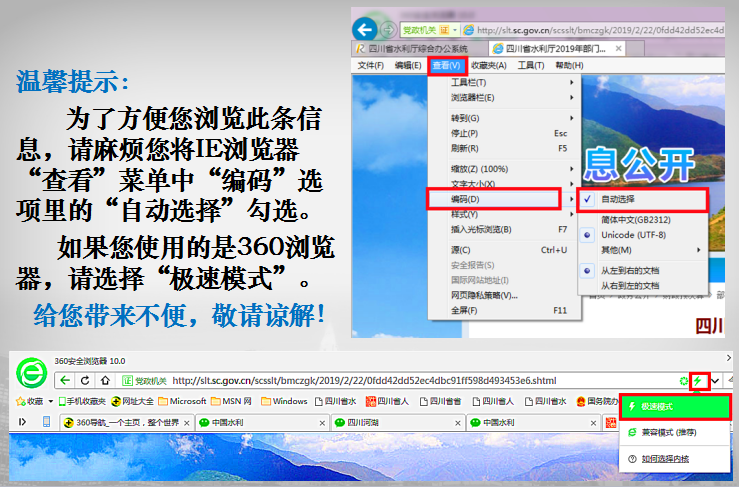This screenshot has height=487, width=739.
Task: Choose 插入光标浏览(B) menu entry
Action: [504, 230]
